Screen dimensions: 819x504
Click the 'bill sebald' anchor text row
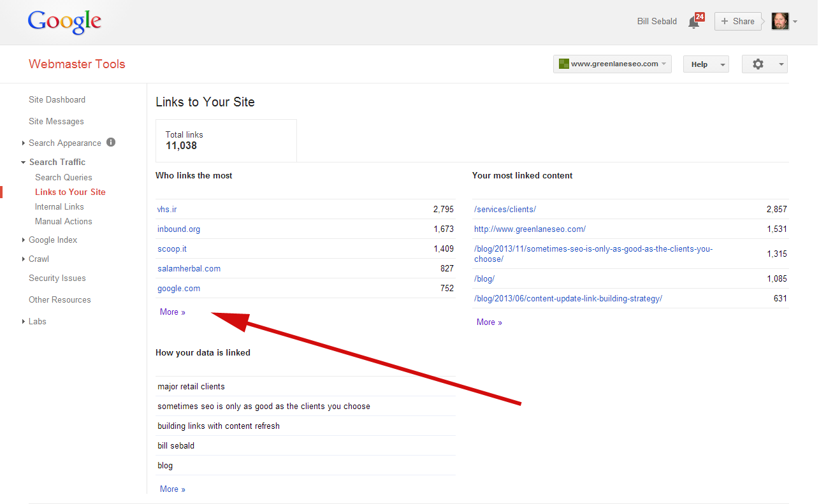(306, 445)
